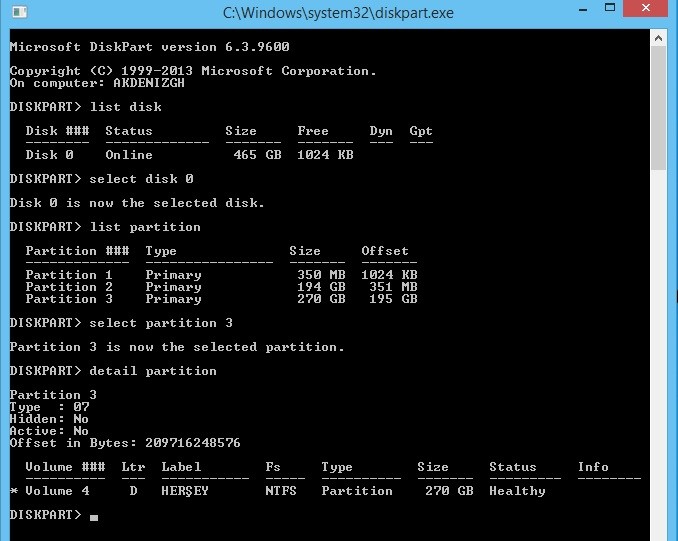
Task: Click the 'Fs' column header
Action: [273, 467]
